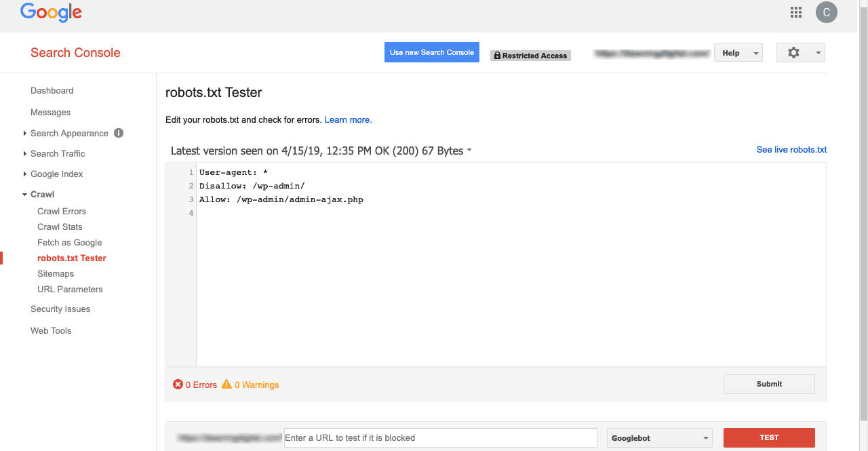Open See live robots.txt link
This screenshot has height=451, width=868.
tap(791, 150)
